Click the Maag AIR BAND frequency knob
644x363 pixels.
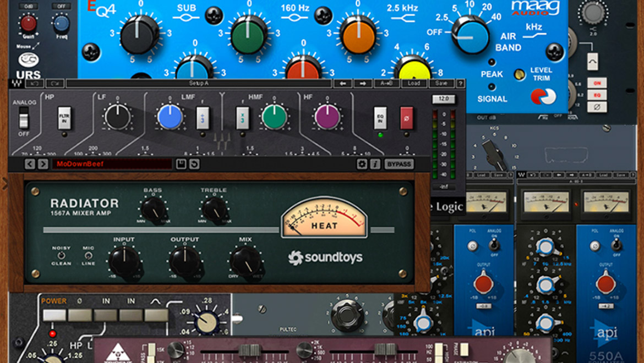coord(471,34)
